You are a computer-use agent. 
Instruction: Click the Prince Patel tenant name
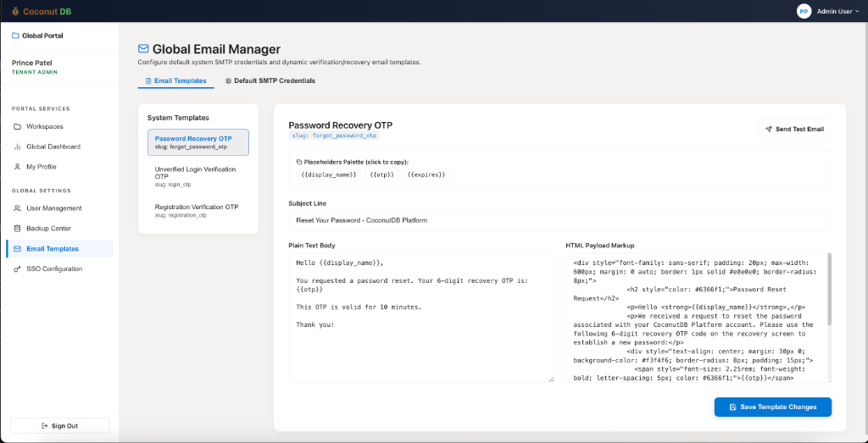32,63
